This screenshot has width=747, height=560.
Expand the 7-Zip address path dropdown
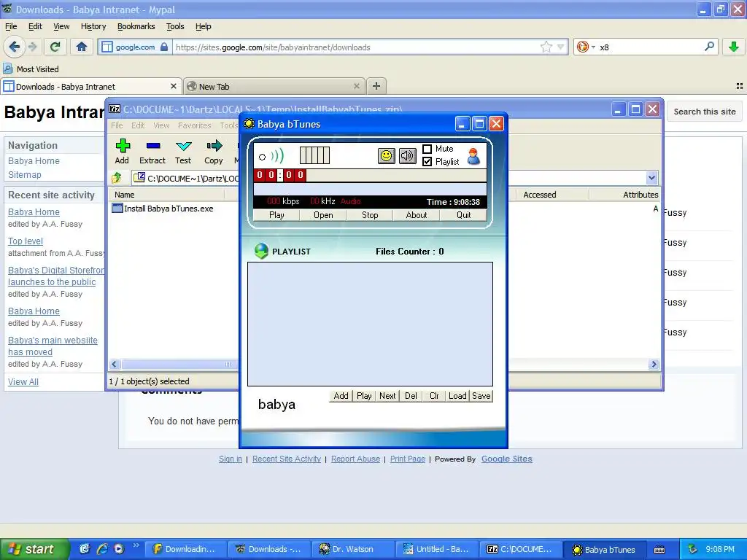click(x=651, y=178)
